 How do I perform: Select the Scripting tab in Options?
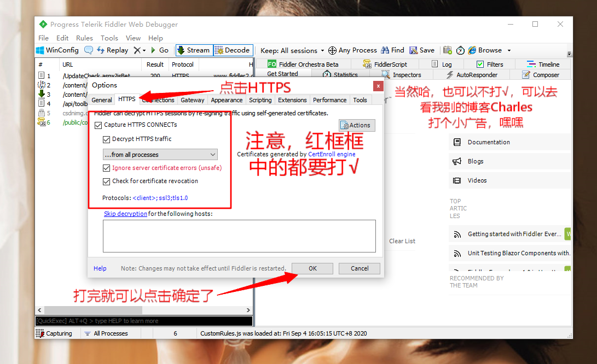(260, 100)
